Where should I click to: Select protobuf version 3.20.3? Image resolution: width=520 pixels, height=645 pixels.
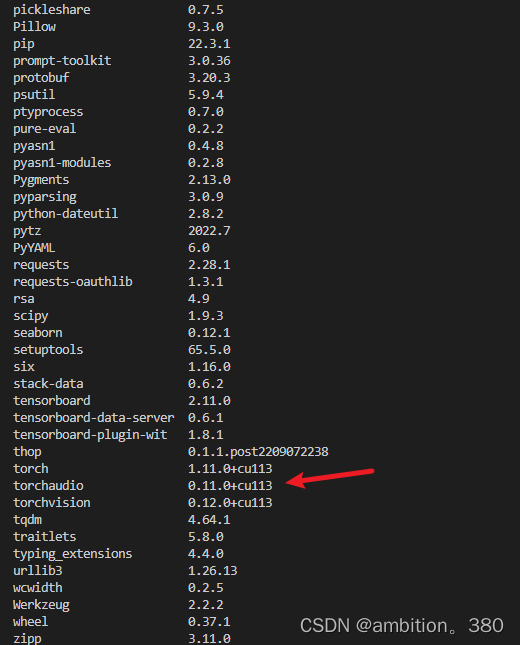tap(209, 78)
